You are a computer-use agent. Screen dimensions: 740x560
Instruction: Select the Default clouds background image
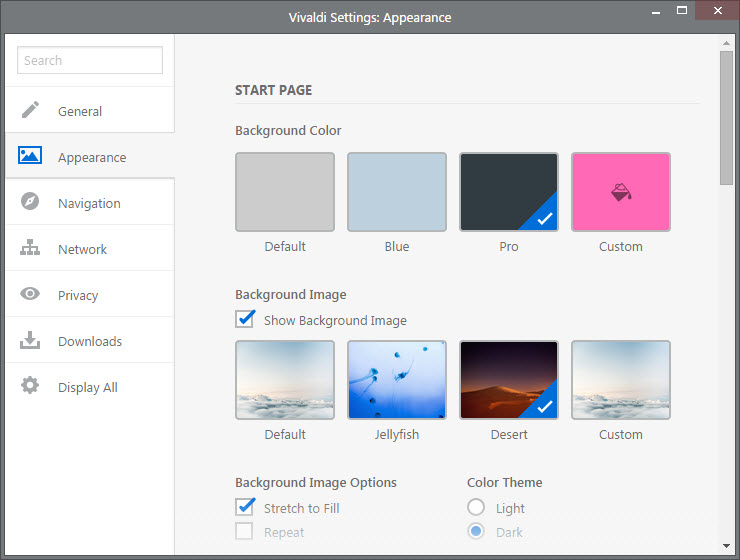point(285,380)
